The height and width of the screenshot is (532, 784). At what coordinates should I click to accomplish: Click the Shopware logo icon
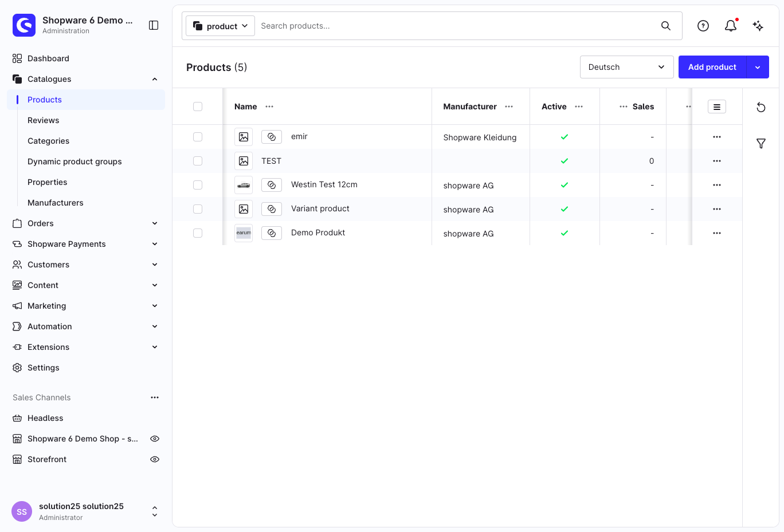24,25
